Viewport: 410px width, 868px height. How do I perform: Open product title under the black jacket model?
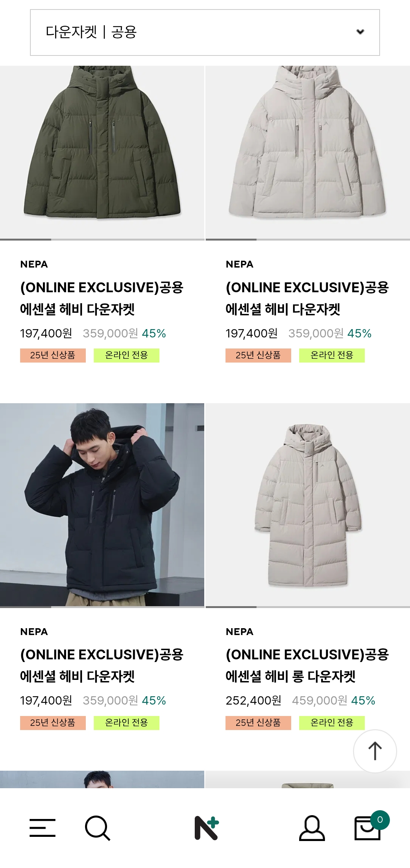102,665
